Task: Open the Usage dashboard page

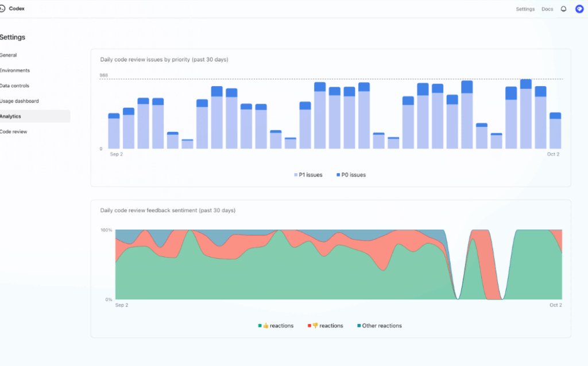Action: tap(20, 101)
